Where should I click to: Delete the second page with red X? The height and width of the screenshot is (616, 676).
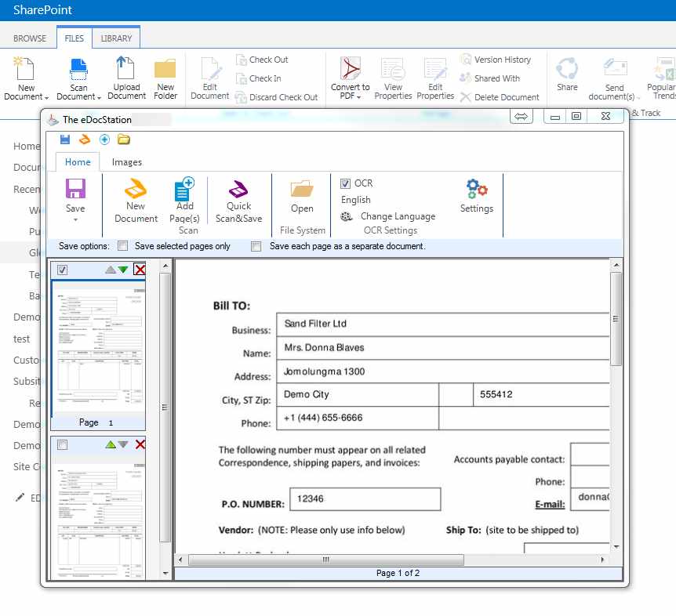(140, 444)
